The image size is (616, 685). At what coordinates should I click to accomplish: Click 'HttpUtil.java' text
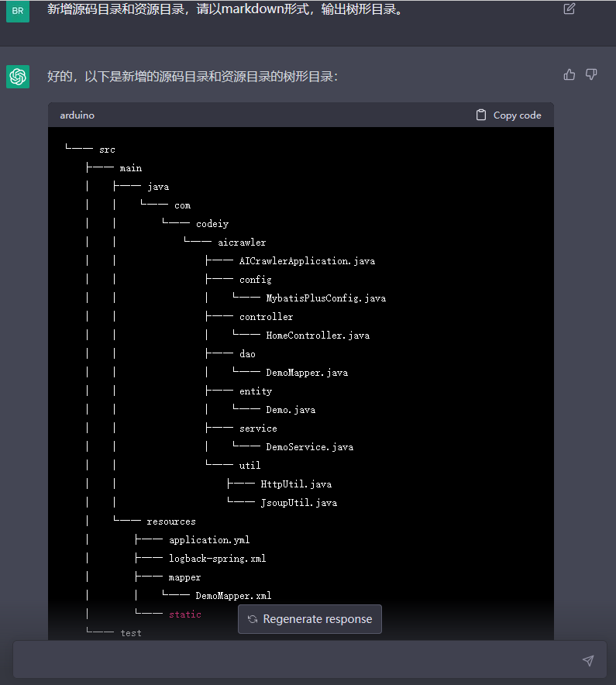(296, 484)
